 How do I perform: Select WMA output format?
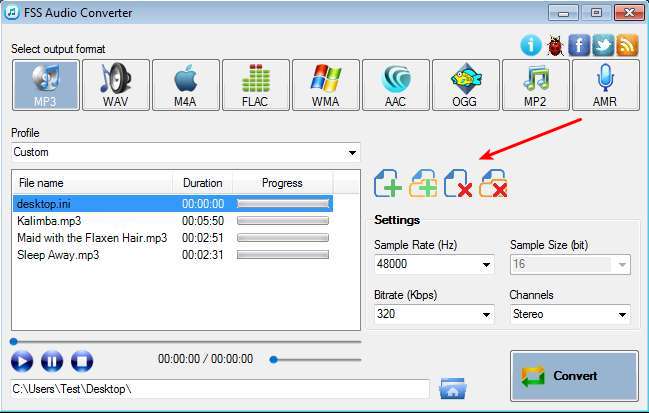(326, 85)
